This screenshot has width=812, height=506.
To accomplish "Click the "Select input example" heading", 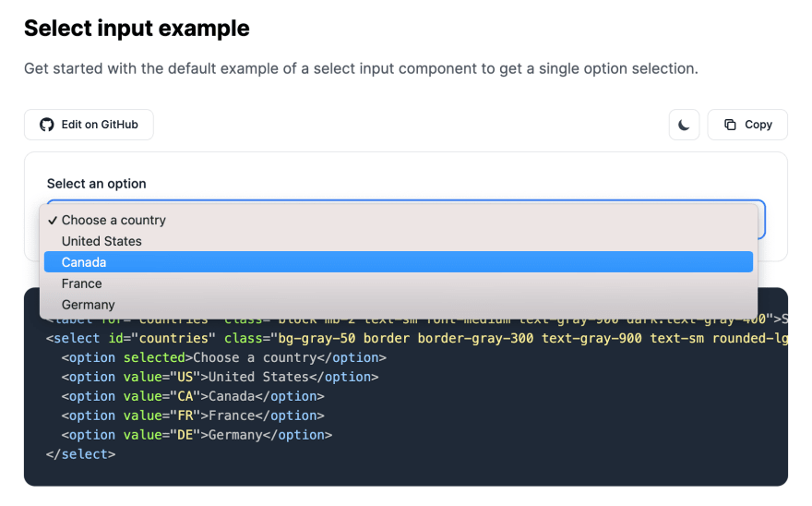I will click(x=137, y=29).
